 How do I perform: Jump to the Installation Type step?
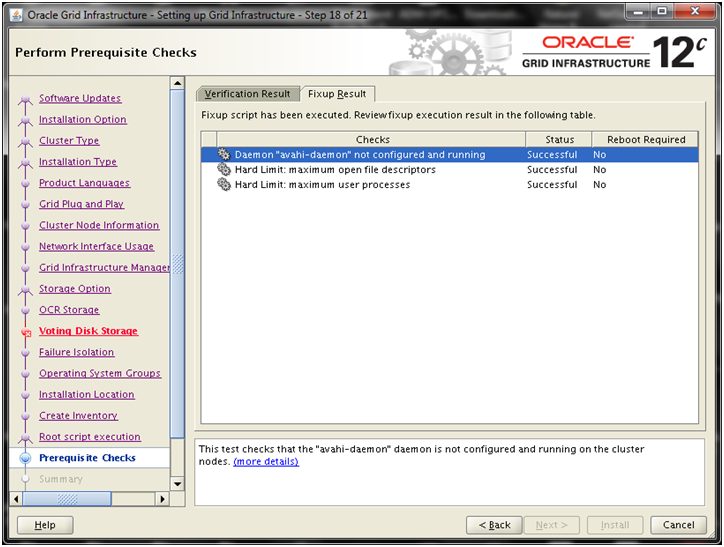point(78,162)
